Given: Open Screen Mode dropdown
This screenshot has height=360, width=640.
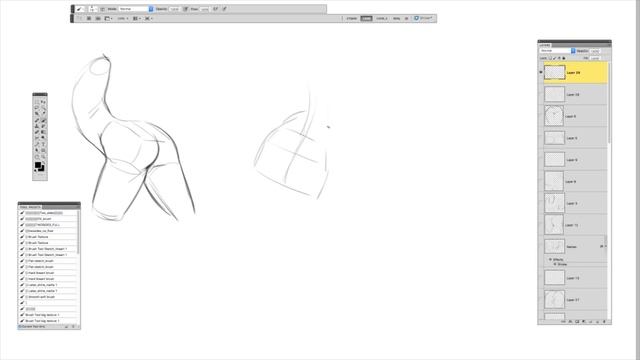Looking at the screenshot, I should point(149,18).
